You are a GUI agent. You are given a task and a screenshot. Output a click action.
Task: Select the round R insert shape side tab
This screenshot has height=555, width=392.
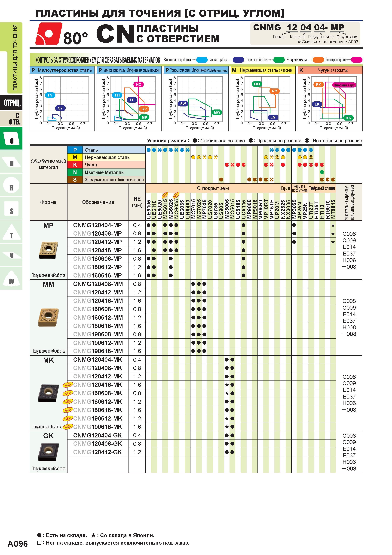click(11, 185)
